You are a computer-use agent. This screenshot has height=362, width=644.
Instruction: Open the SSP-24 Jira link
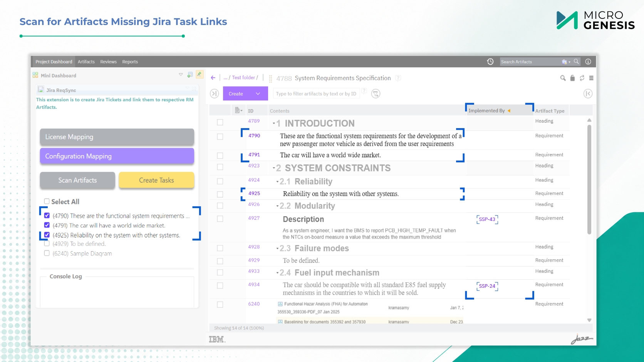click(x=487, y=286)
